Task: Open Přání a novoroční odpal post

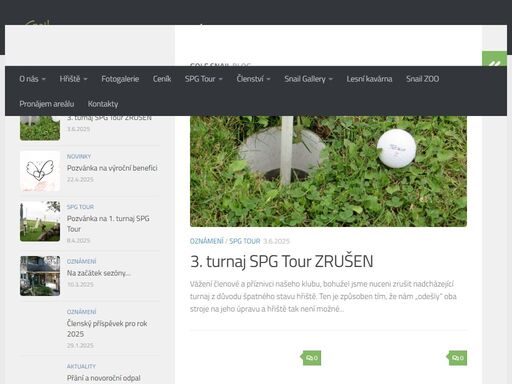Action: (104, 378)
